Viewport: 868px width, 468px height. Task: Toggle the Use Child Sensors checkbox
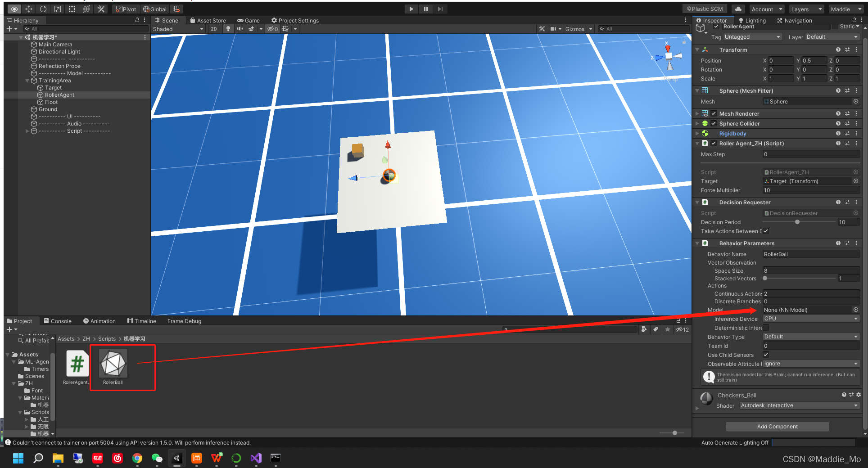(x=766, y=355)
